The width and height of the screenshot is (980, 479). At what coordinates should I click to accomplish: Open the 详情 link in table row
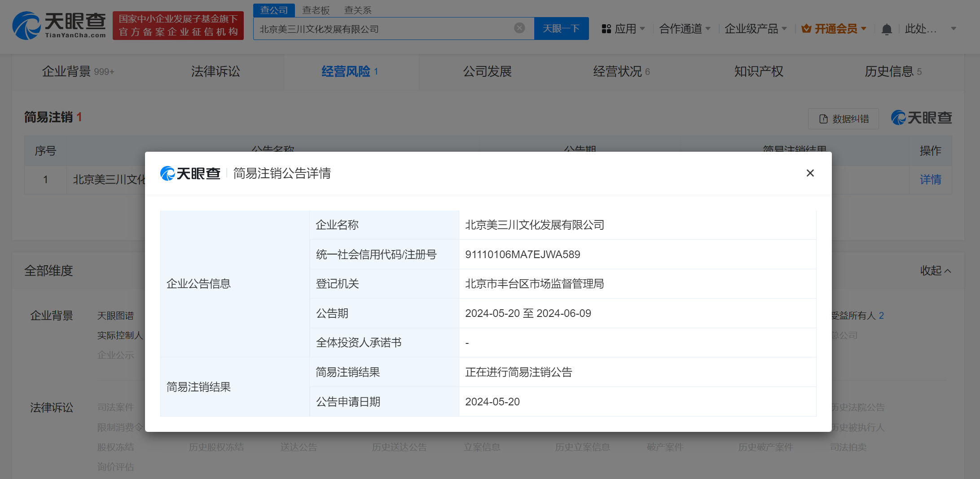click(930, 180)
